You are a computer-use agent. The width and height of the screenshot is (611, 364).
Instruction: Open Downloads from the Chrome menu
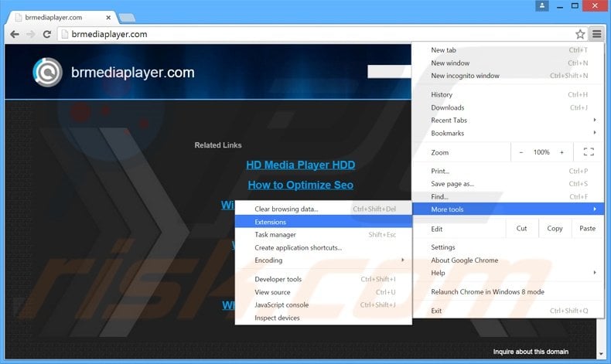click(x=508, y=107)
